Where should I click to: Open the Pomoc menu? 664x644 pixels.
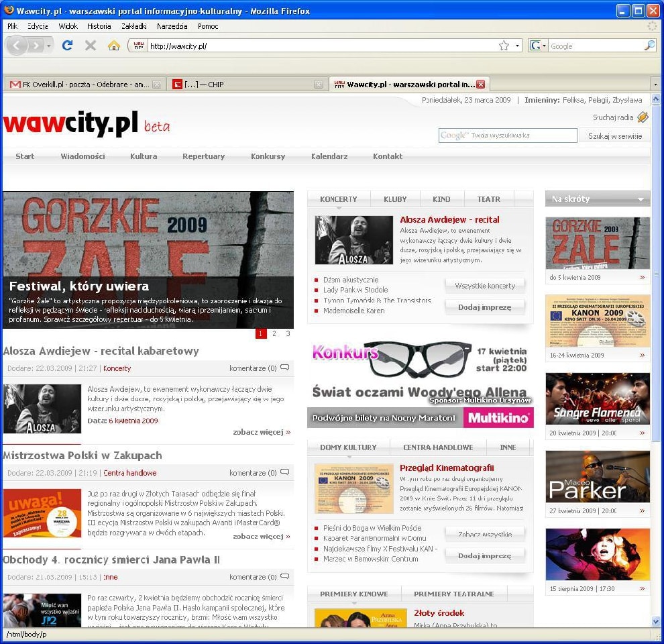pos(208,26)
